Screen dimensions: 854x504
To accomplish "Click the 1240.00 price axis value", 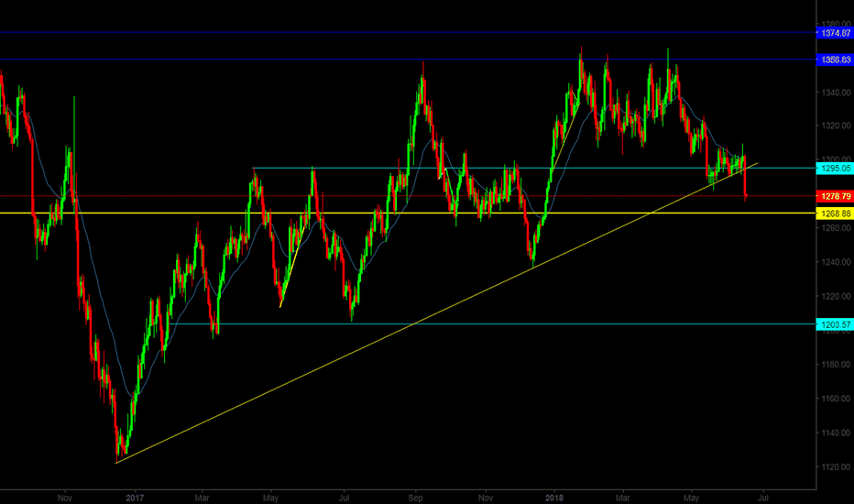I will coord(836,262).
